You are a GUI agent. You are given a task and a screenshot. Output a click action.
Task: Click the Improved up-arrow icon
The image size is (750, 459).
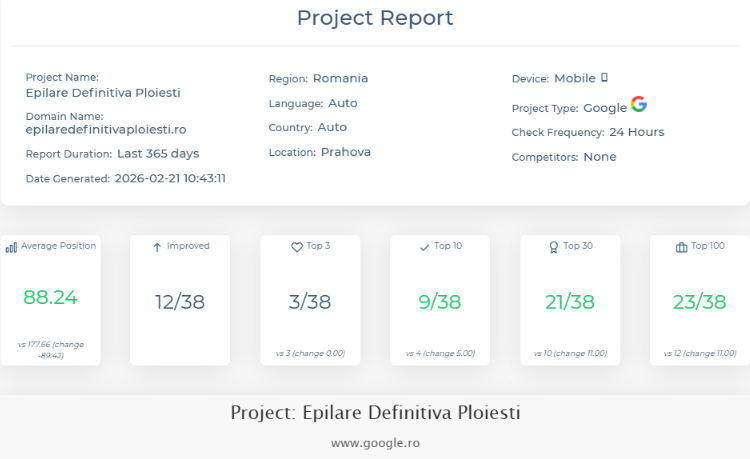click(157, 247)
